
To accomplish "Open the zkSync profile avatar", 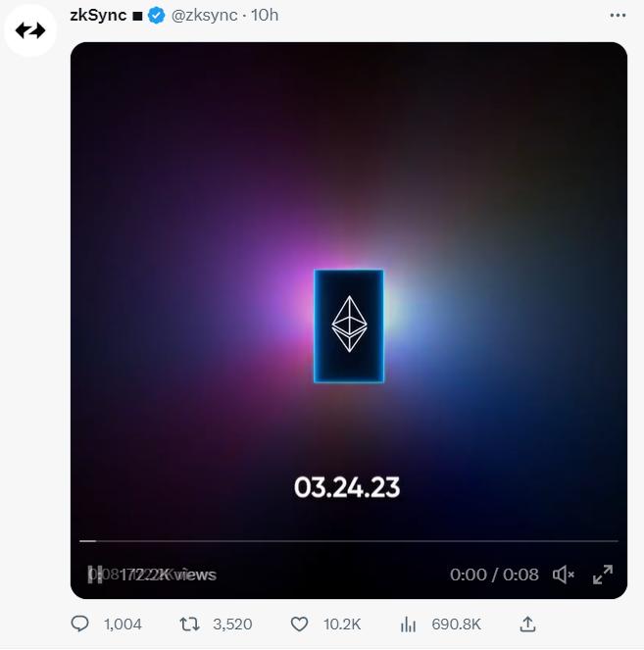I will pos(30,30).
